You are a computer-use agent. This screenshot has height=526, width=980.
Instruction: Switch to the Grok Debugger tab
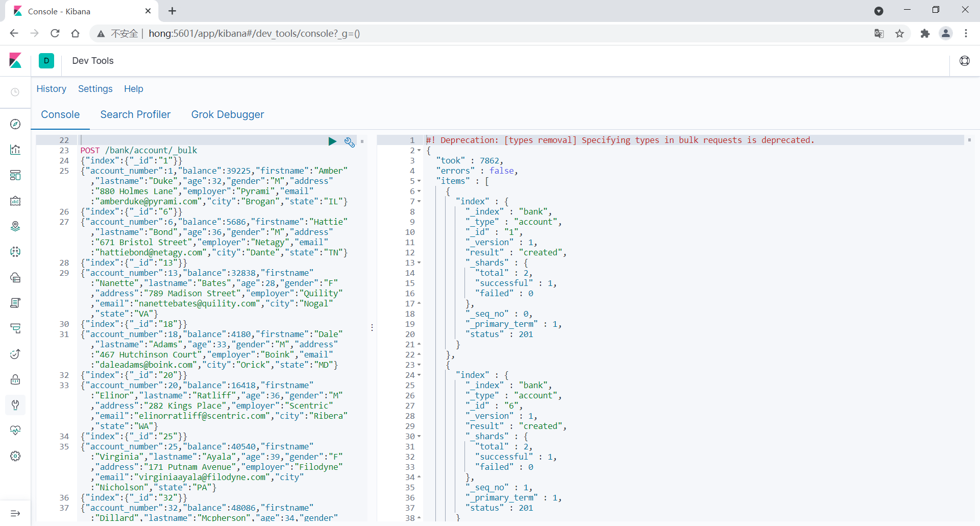228,114
